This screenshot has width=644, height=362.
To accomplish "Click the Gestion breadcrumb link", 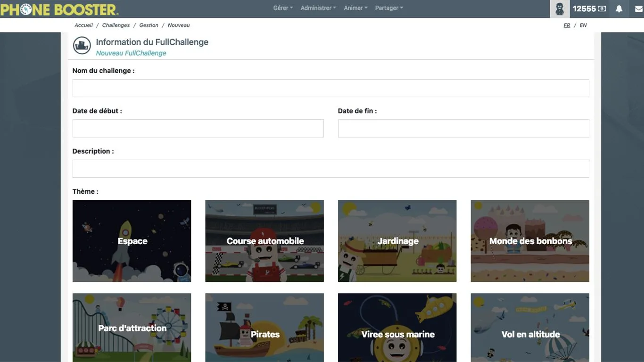I will (x=149, y=25).
